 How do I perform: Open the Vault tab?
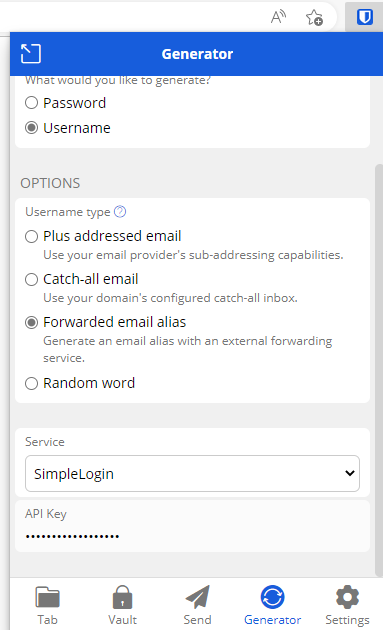click(123, 605)
